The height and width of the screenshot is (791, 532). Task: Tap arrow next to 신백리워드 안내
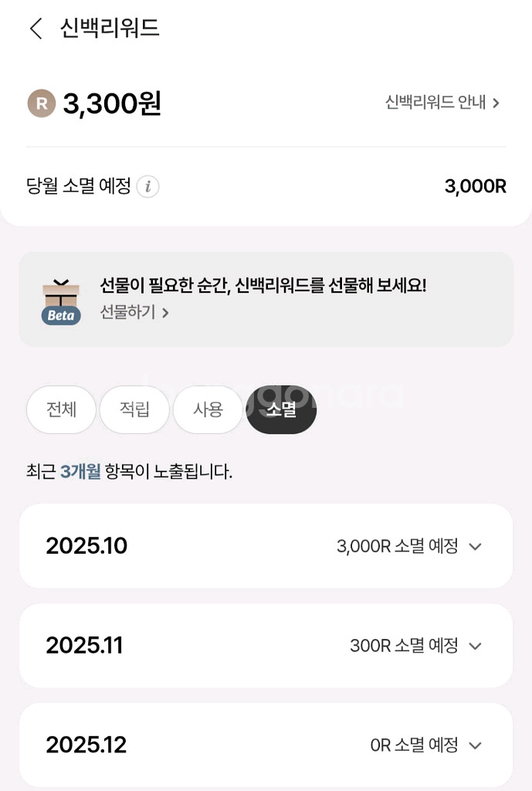pyautogui.click(x=496, y=103)
